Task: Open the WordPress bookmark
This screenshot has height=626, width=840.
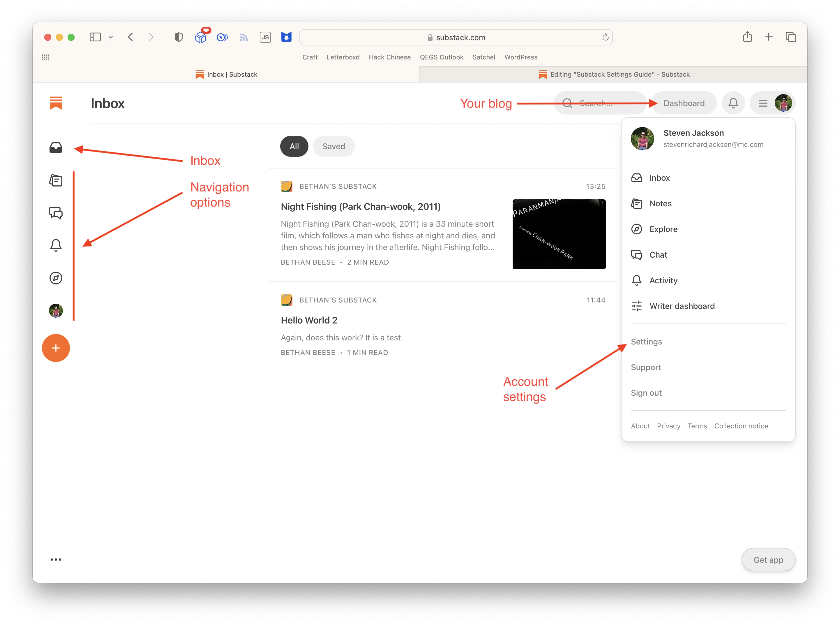Action: (x=521, y=57)
